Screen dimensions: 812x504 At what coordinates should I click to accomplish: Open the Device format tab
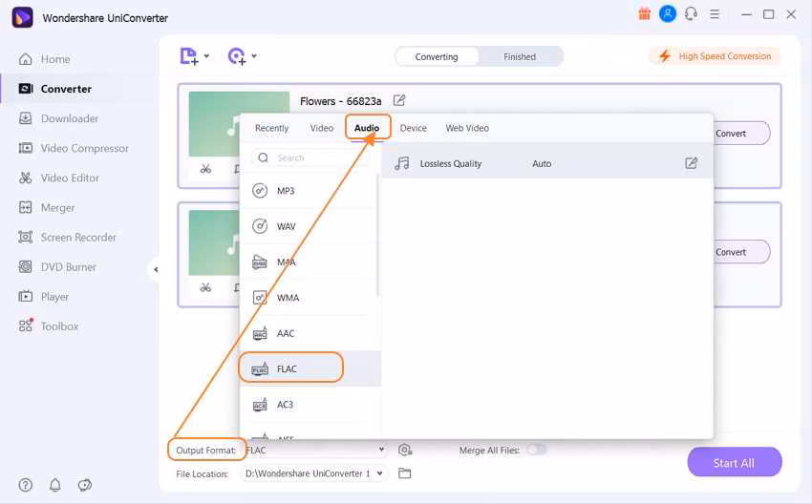[x=414, y=128]
